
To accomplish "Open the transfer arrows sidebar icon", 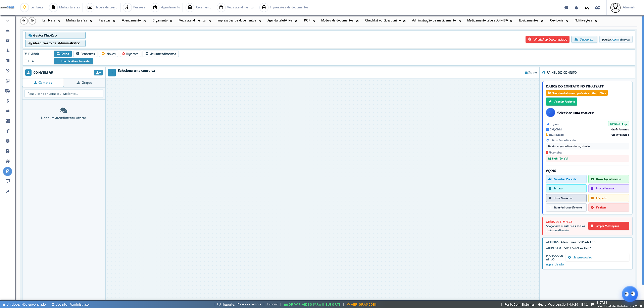I will 7,111.
